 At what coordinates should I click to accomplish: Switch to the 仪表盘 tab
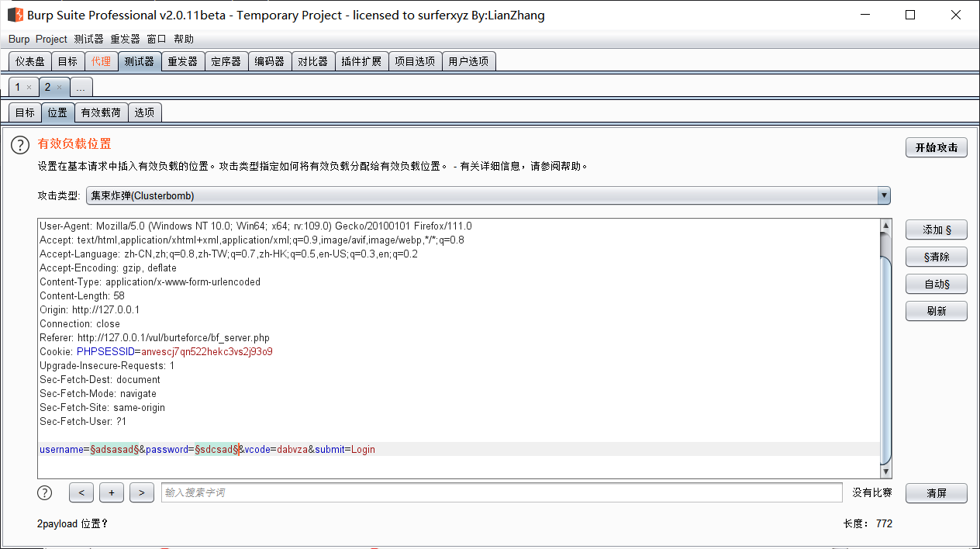click(30, 61)
